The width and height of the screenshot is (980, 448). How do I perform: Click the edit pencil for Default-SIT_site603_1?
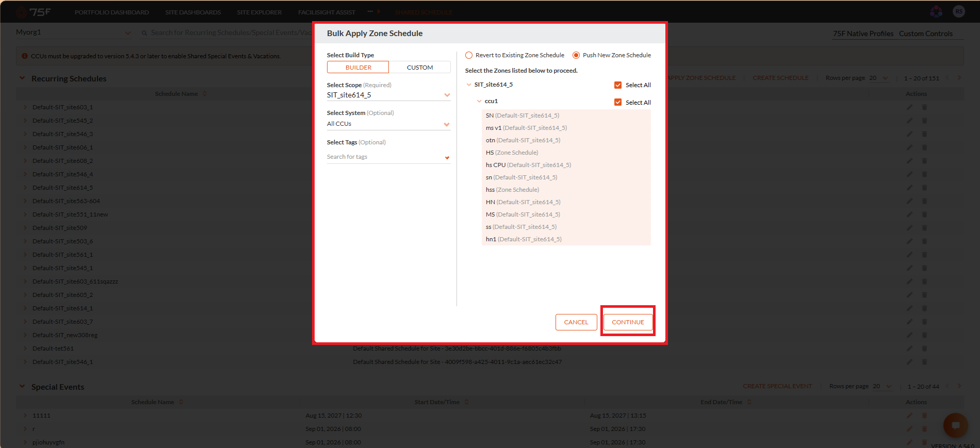tap(909, 107)
